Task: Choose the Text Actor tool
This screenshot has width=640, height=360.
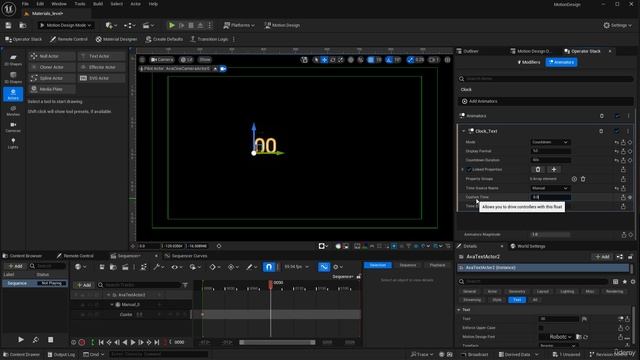Action: [x=101, y=56]
